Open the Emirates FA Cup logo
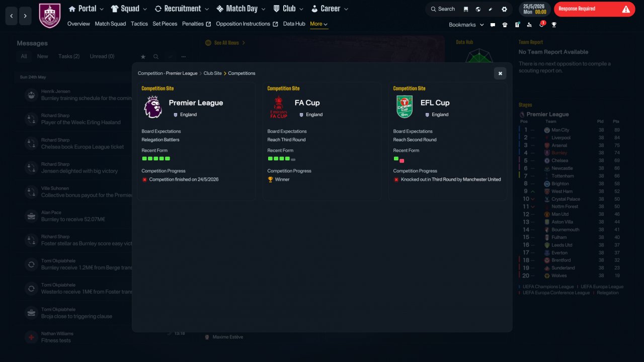This screenshot has width=644, height=362. click(x=279, y=107)
